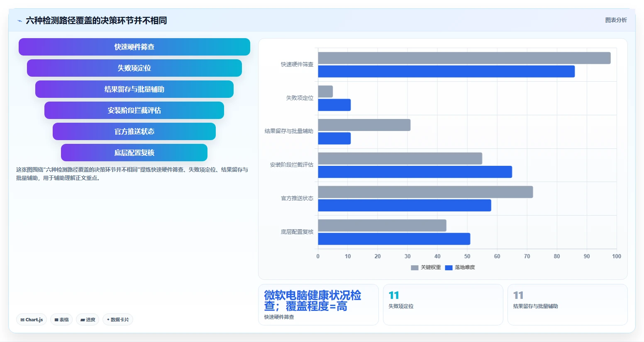This screenshot has height=342, width=644.
Task: Click the 失败项定位 chart axis label
Action: click(x=300, y=98)
